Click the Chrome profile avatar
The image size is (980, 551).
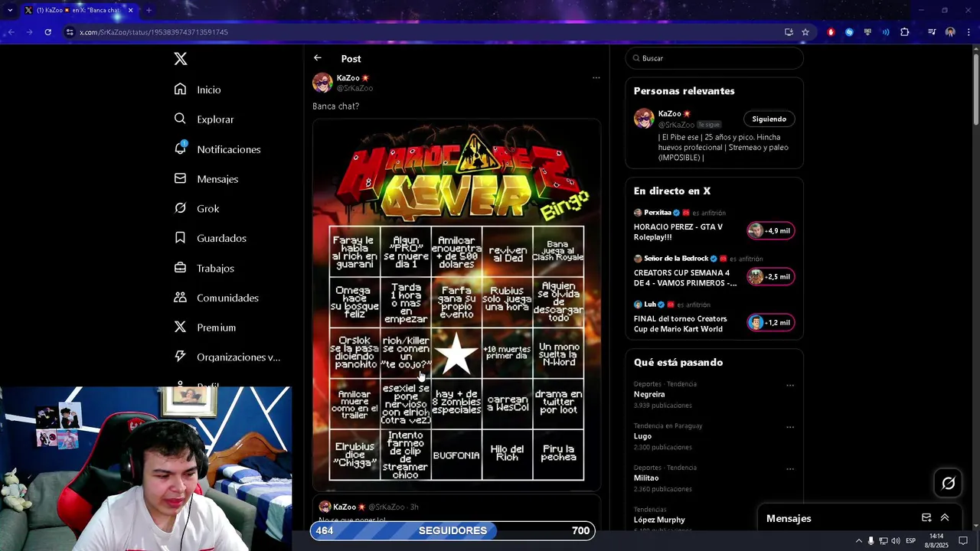pos(950,32)
